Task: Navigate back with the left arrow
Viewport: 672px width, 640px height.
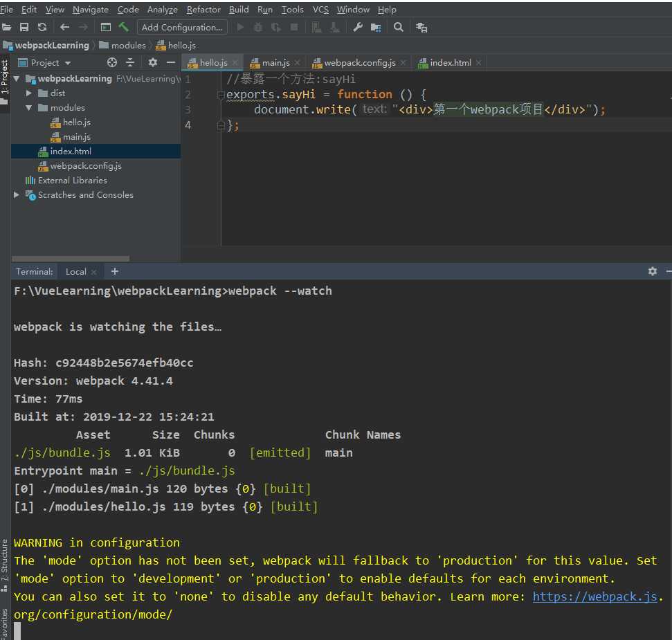Action: 65,28
